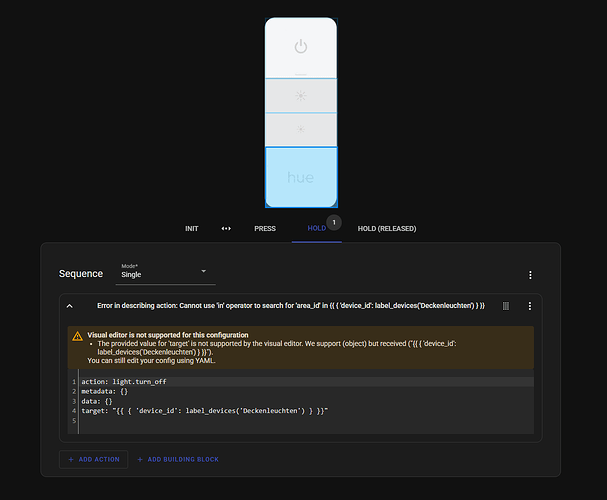Viewport: 607px width, 500px height.
Task: Open the rotate arrows tab next to INIT
Action: coord(226,229)
